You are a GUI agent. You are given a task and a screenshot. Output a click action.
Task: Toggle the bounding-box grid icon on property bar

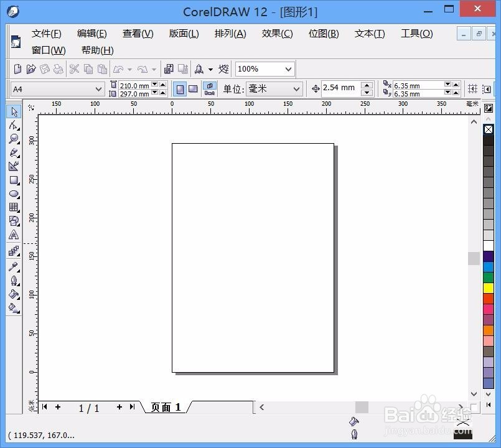(x=472, y=89)
